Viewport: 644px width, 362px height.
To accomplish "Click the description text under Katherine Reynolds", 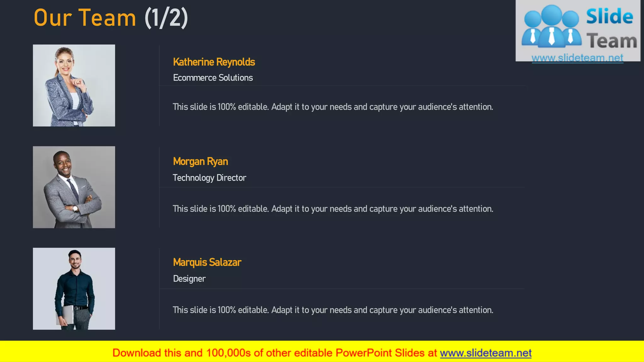I will (x=333, y=107).
